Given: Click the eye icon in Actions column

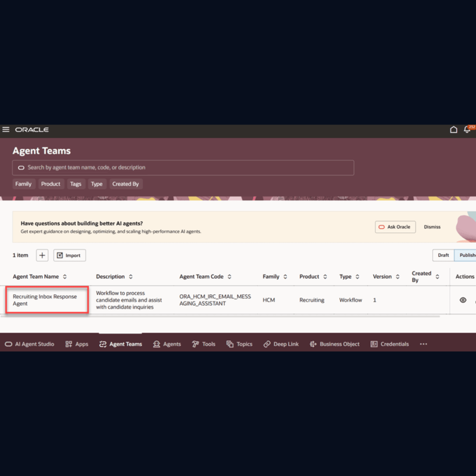Looking at the screenshot, I should point(463,300).
